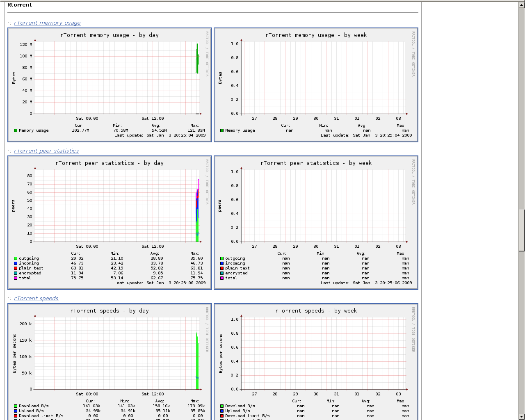525x420 pixels.
Task: Click the green Download B/s swatch in the daily speeds graph
Action: pos(16,406)
